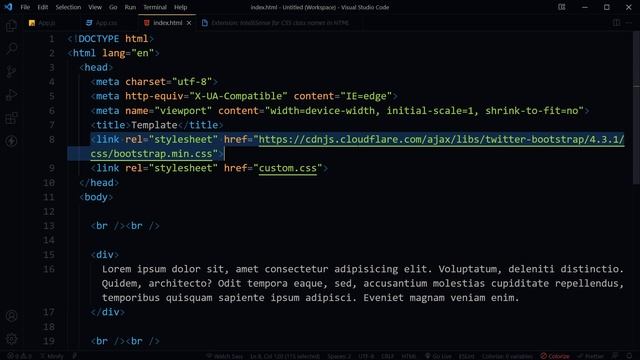The width and height of the screenshot is (640, 360).
Task: Click Go Live in status bar
Action: tap(438, 356)
